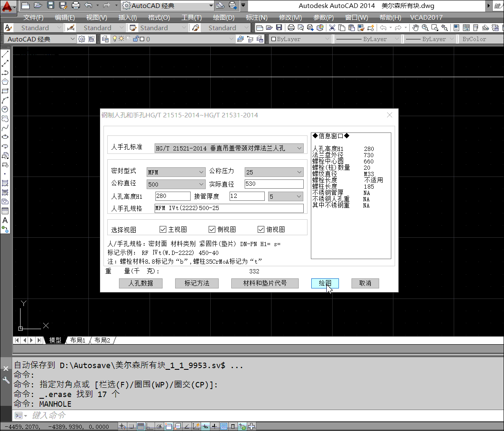Screen dimensions: 504x431
Task: Toggle snap mode in status bar
Action: click(x=132, y=426)
